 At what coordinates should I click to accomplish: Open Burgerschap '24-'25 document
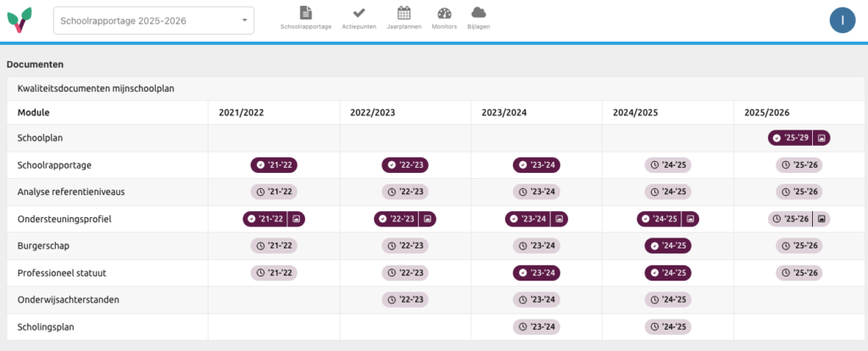click(667, 246)
